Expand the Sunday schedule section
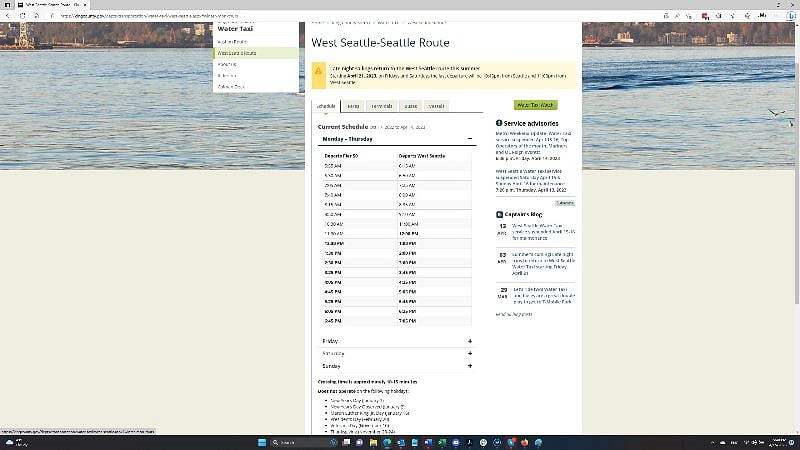 [397, 366]
